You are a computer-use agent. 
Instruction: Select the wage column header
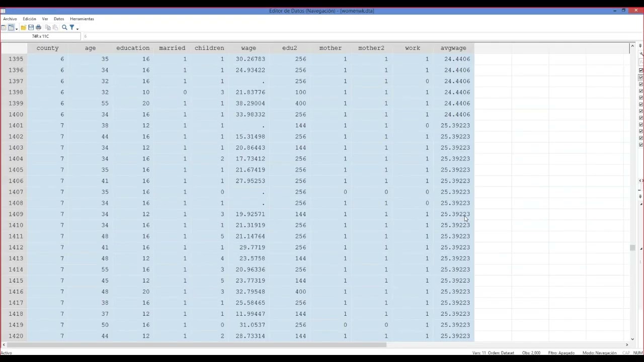point(249,48)
